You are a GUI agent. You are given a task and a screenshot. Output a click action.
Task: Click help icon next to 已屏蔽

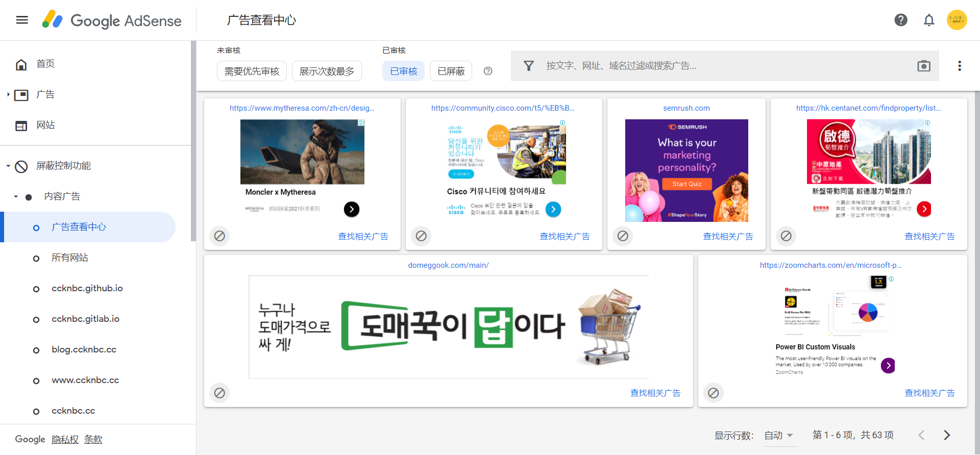point(488,71)
